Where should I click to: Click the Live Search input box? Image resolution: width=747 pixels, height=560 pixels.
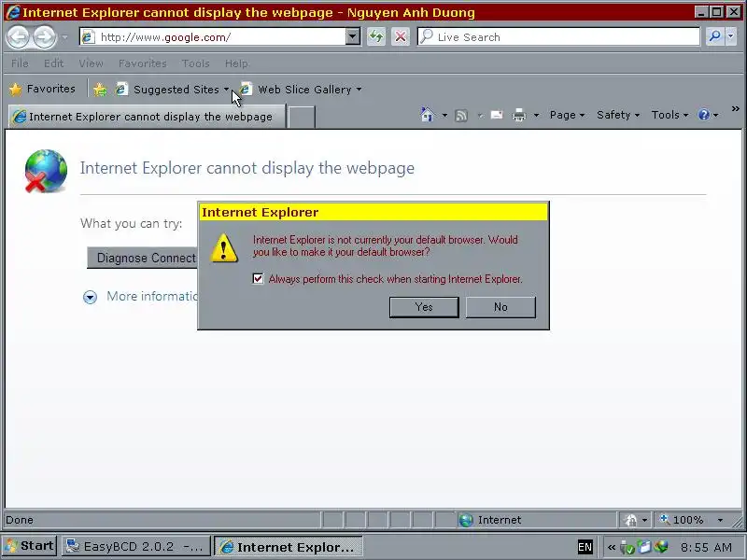coord(558,37)
